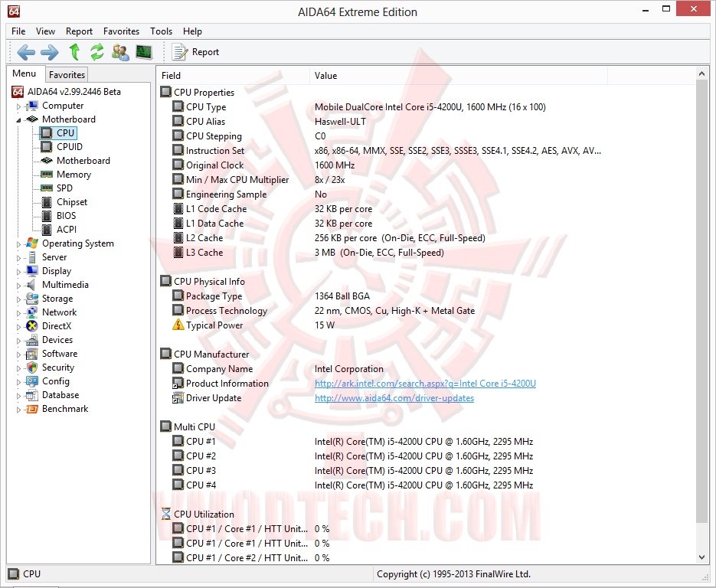The image size is (716, 588).
Task: Go back with the blue left arrow
Action: (26, 52)
